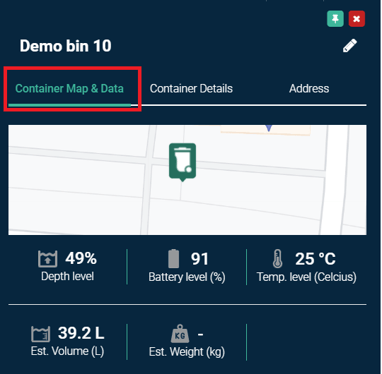Switch to Container Map & Data tab
The height and width of the screenshot is (374, 382).
69,89
